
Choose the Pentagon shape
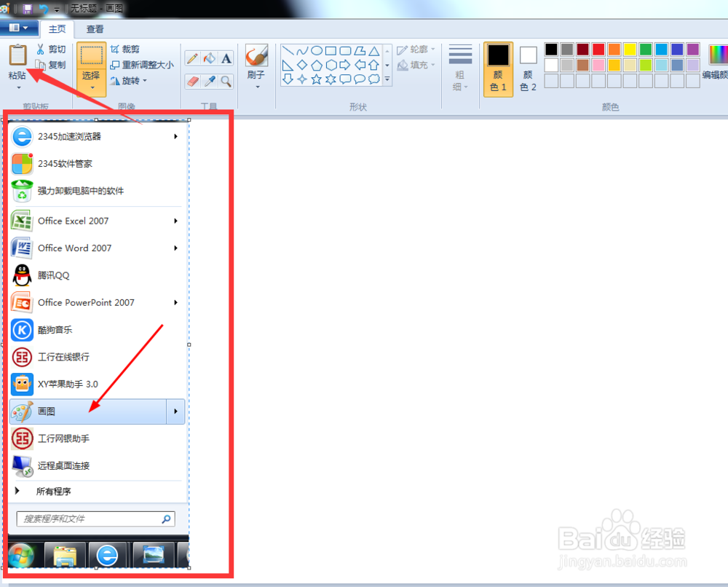click(x=317, y=65)
